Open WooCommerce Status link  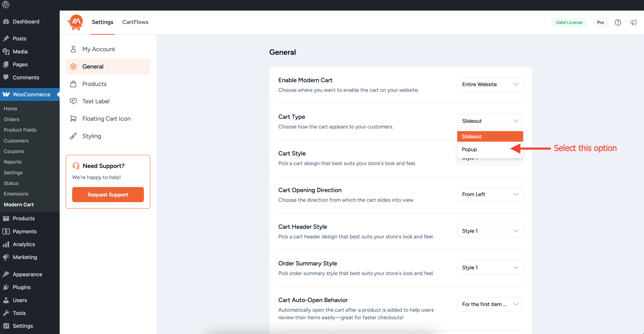11,183
